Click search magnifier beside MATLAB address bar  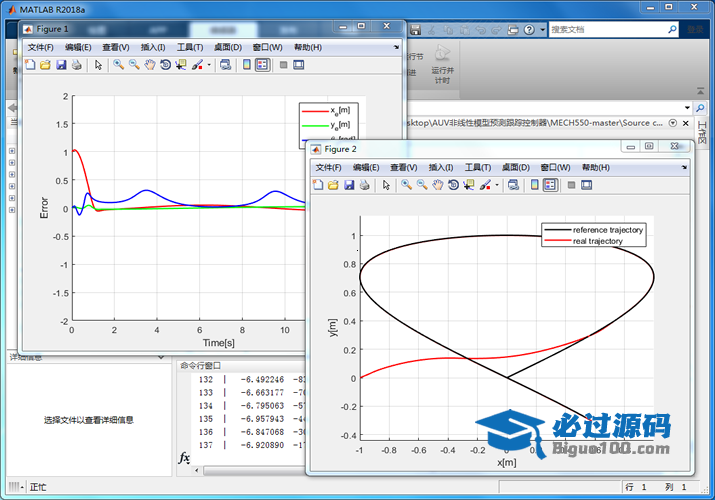pyautogui.click(x=700, y=108)
